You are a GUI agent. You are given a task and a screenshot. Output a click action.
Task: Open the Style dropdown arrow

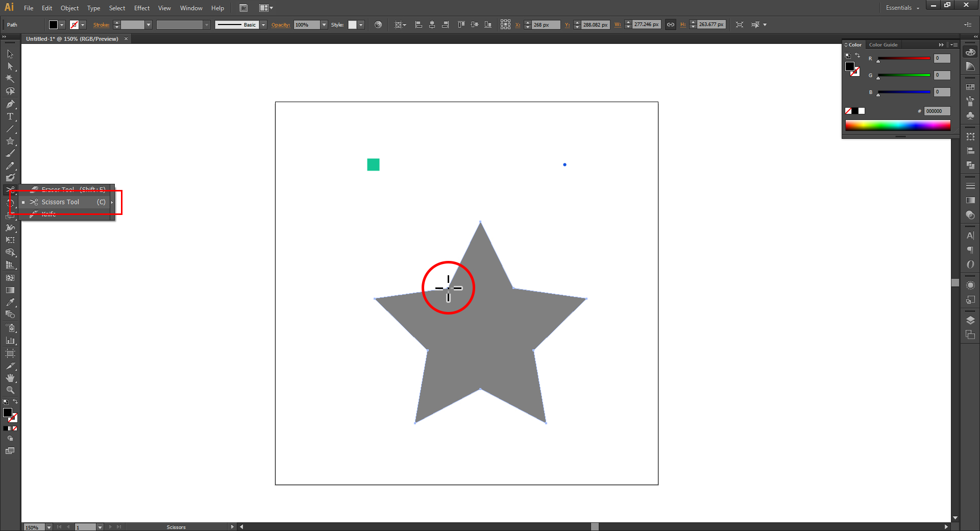(x=361, y=25)
